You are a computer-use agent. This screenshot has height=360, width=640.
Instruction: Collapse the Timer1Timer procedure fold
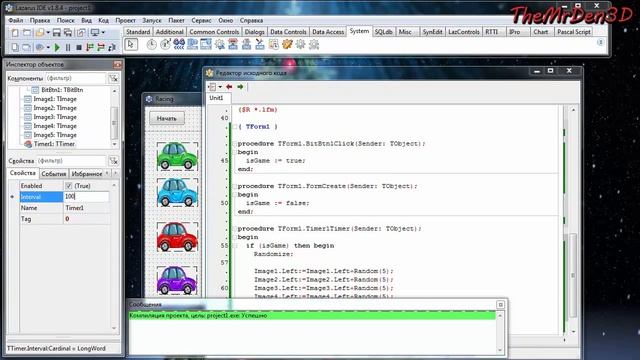tap(235, 229)
